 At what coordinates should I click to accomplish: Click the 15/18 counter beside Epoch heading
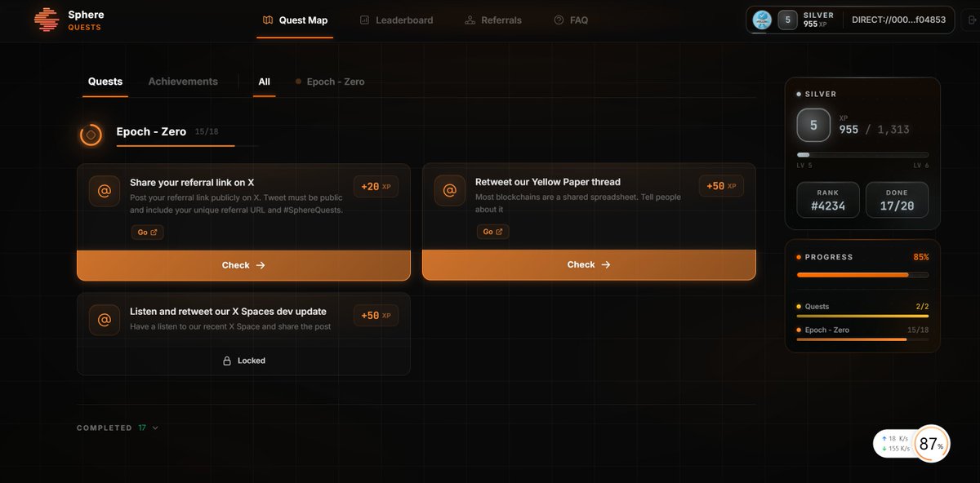[x=207, y=131]
